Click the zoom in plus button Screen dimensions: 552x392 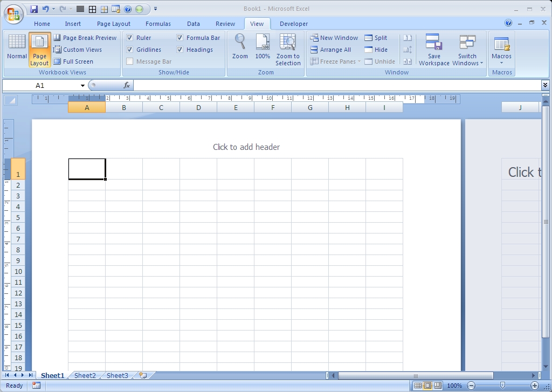(x=534, y=386)
